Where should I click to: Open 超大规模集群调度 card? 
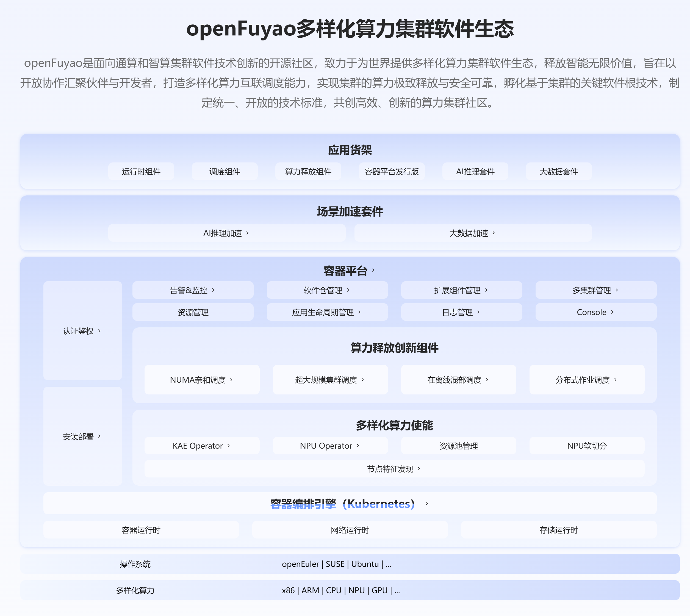(x=330, y=380)
